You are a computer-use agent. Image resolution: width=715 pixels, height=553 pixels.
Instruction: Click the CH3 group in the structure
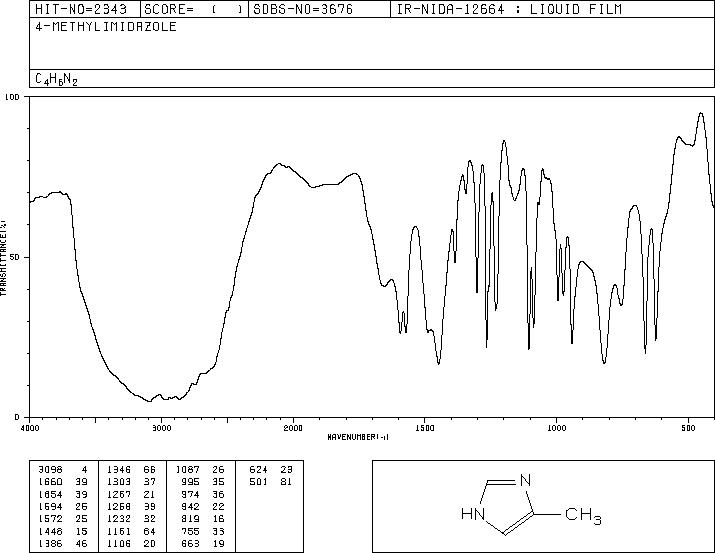[583, 516]
